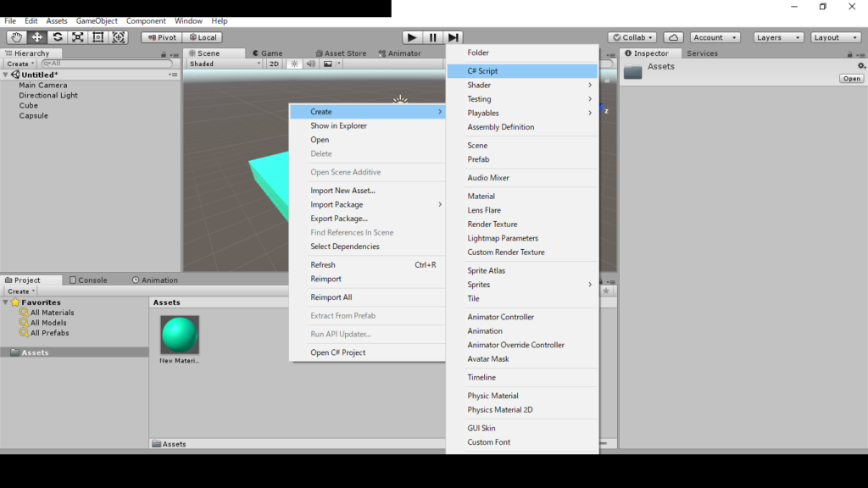Toggle scene lighting sun icon

[x=294, y=64]
